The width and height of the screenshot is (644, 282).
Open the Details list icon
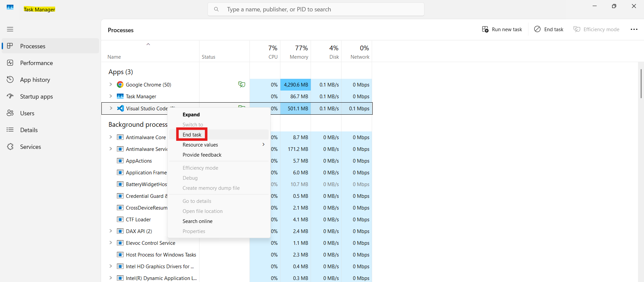[10, 130]
